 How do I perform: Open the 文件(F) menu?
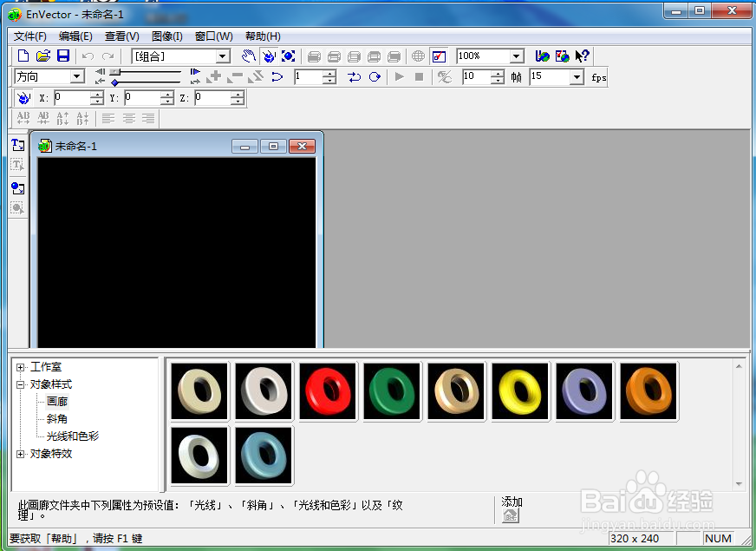pyautogui.click(x=29, y=36)
